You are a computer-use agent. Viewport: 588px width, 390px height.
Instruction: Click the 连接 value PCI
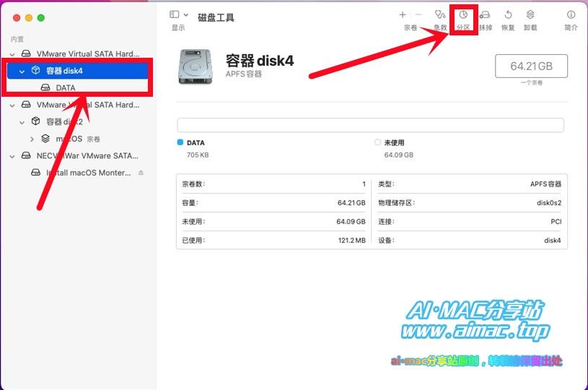[556, 222]
